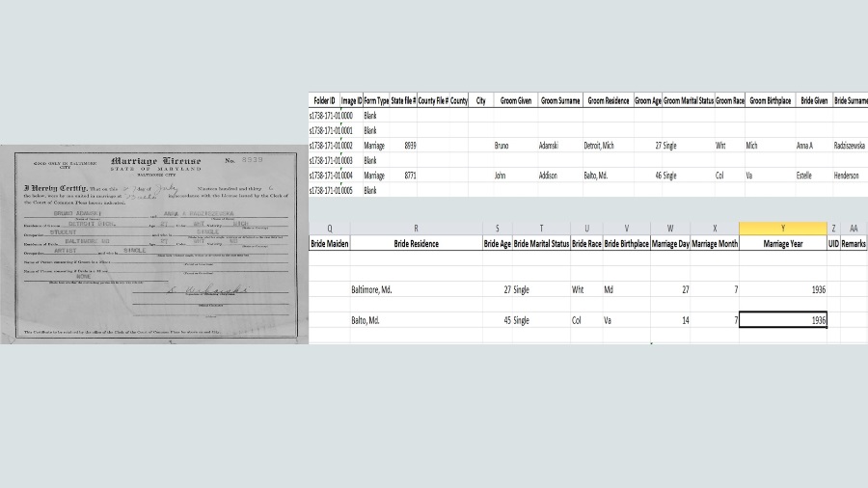
Task: Select the groom given name Bruno cell
Action: click(x=502, y=146)
